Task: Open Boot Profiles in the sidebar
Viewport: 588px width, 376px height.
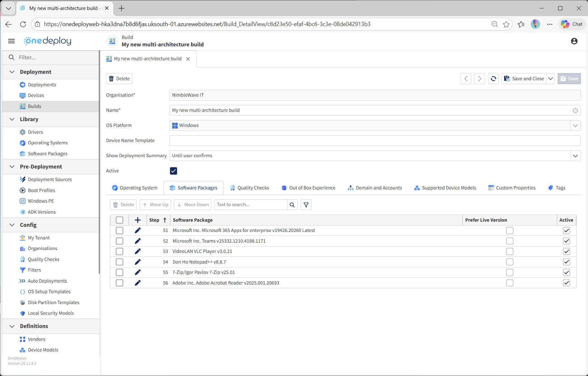Action: coord(41,190)
